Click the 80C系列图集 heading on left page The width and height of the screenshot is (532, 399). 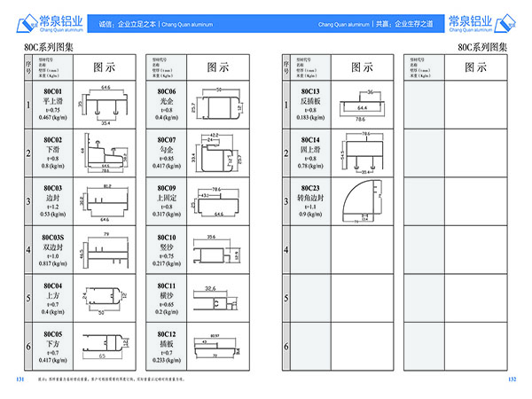pos(49,47)
